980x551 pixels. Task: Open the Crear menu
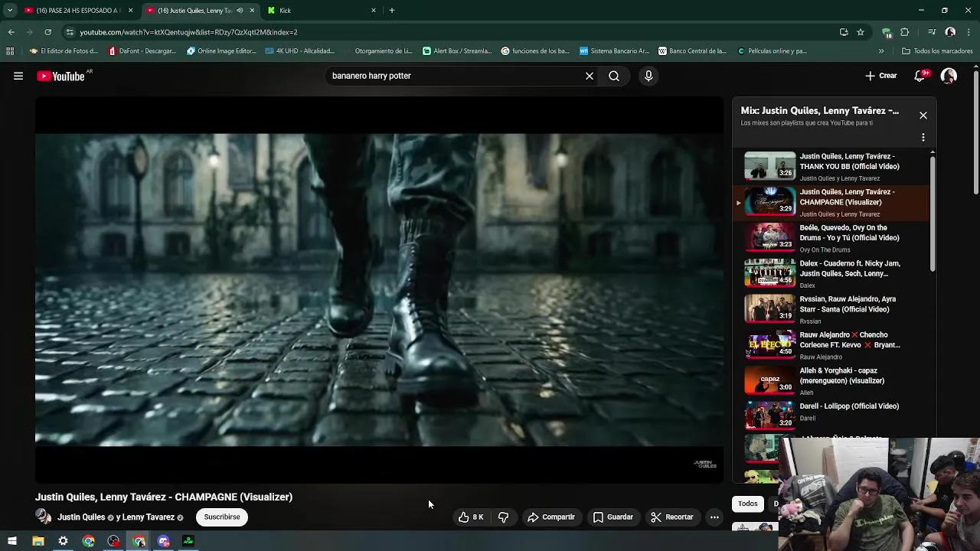(x=881, y=76)
